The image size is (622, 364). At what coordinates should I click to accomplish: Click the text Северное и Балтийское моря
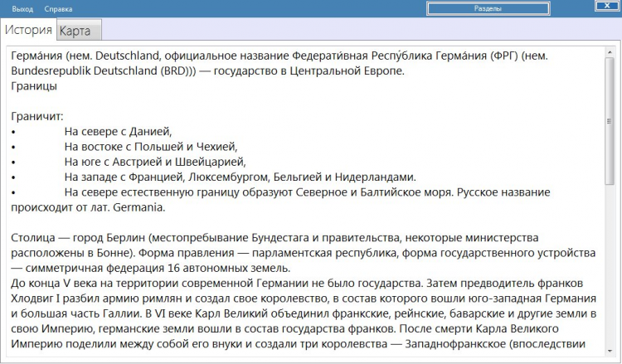374,192
